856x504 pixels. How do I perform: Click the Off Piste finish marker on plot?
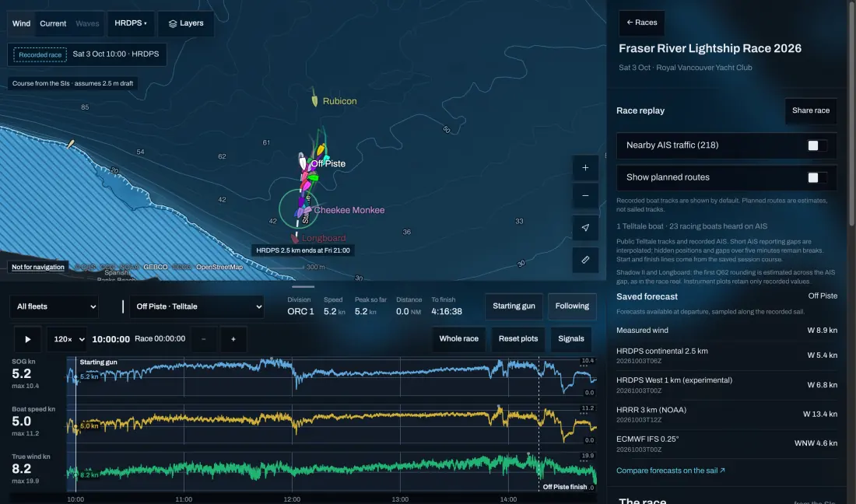[x=564, y=487]
